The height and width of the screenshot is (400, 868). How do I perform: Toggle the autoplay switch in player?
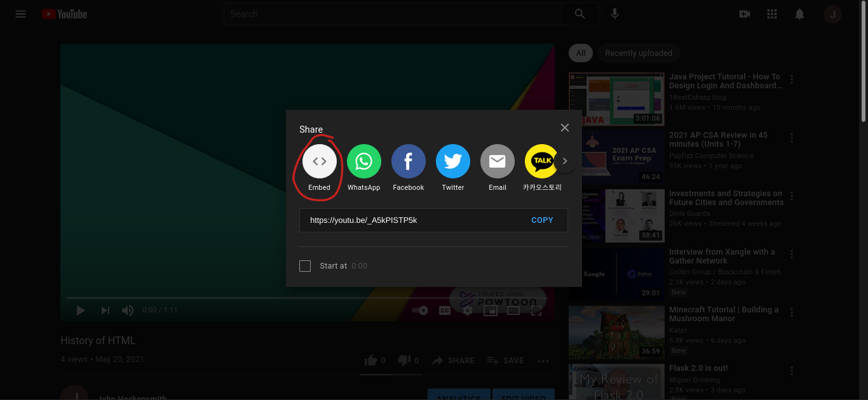pyautogui.click(x=419, y=310)
